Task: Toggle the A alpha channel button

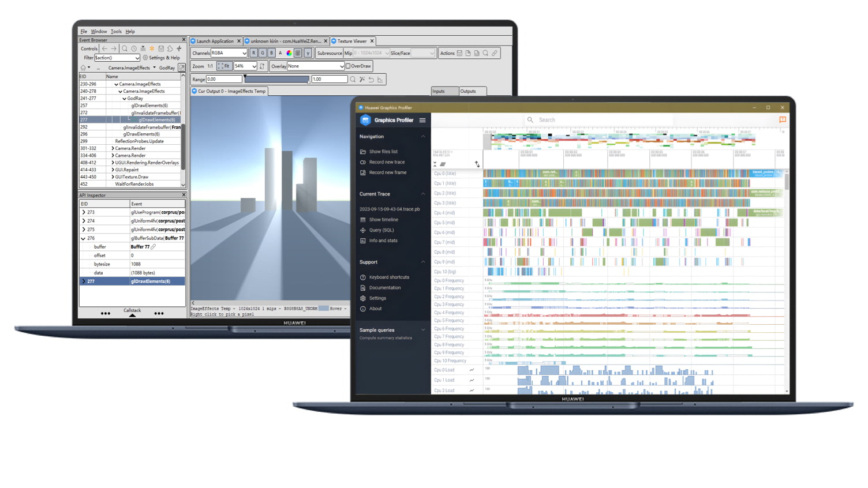Action: coord(280,53)
